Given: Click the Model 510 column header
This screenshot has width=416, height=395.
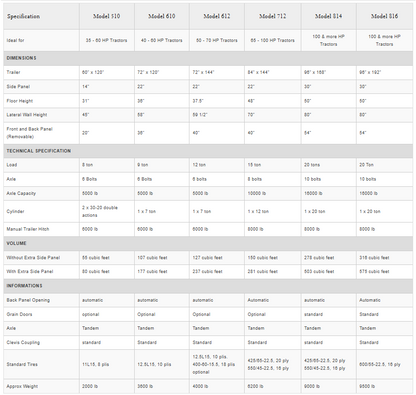Looking at the screenshot, I should tap(107, 16).
